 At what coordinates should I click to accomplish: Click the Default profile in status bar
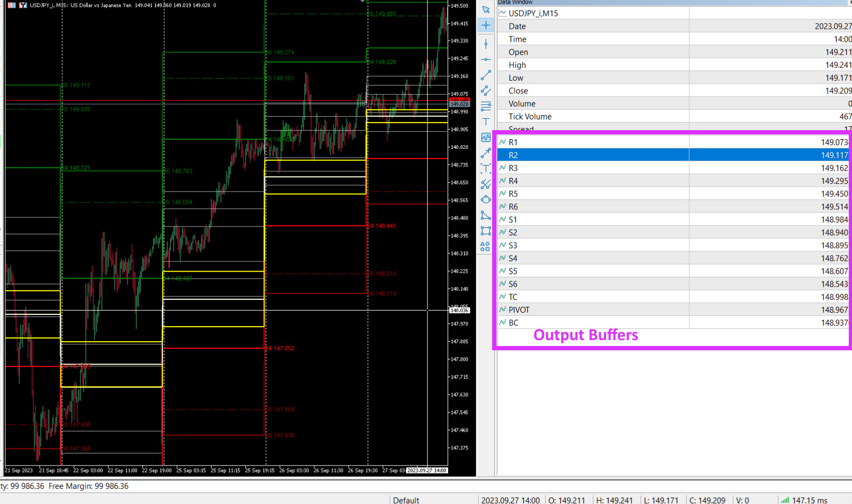[406, 500]
